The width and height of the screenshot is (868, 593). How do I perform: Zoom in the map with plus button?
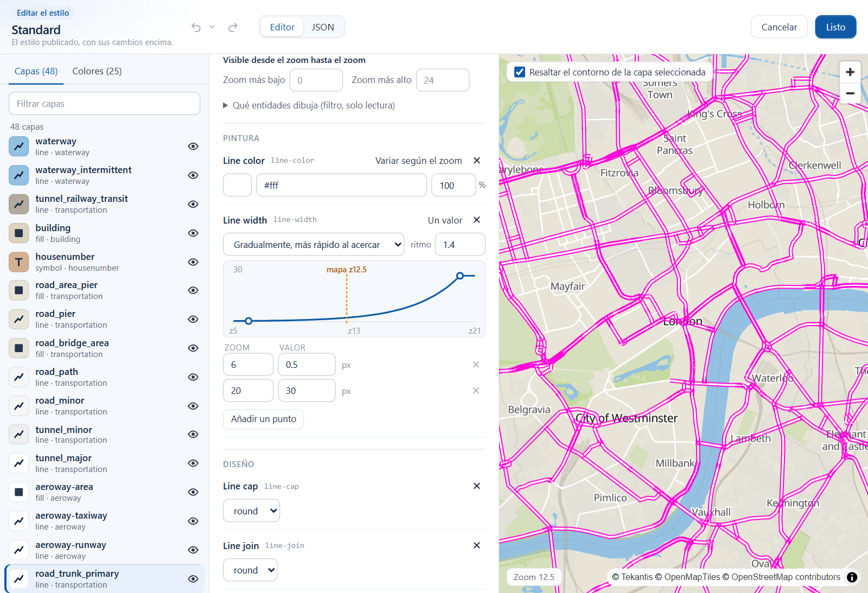point(850,72)
